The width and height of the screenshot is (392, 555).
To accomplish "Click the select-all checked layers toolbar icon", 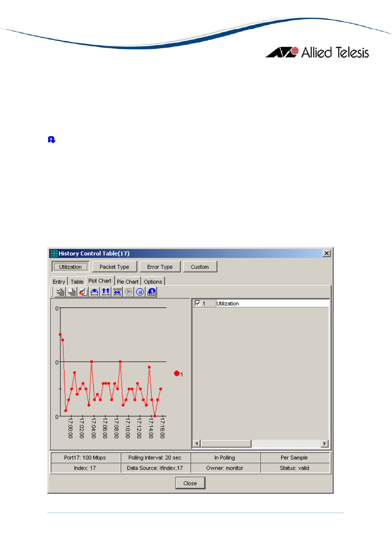I will [60, 292].
